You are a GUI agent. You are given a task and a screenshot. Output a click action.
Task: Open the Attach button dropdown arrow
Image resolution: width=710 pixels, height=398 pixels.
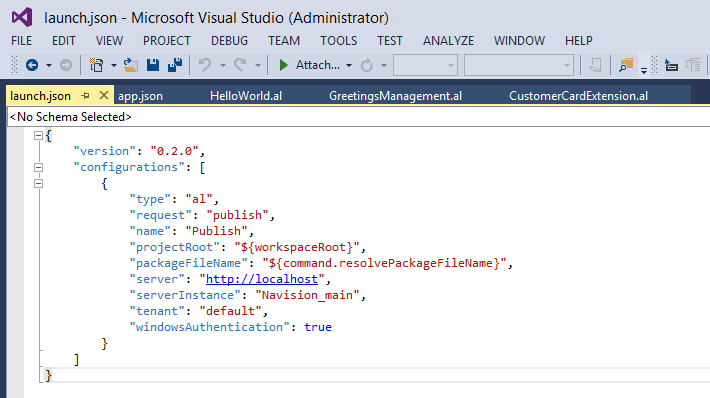(x=349, y=66)
